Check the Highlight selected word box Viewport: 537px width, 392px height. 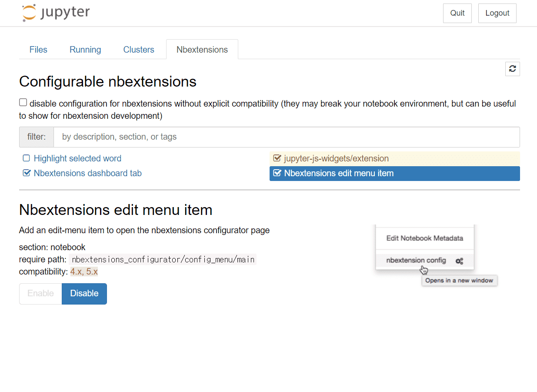click(x=27, y=158)
